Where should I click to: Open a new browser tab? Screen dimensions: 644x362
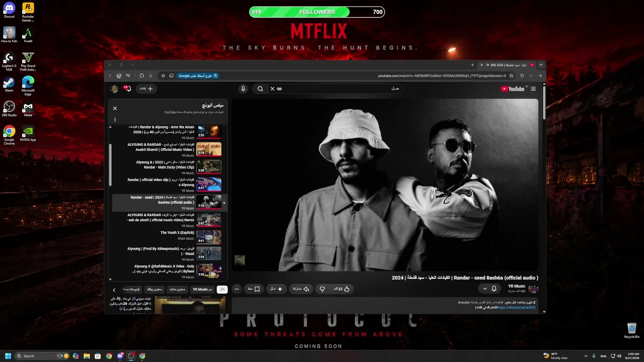tap(472, 65)
